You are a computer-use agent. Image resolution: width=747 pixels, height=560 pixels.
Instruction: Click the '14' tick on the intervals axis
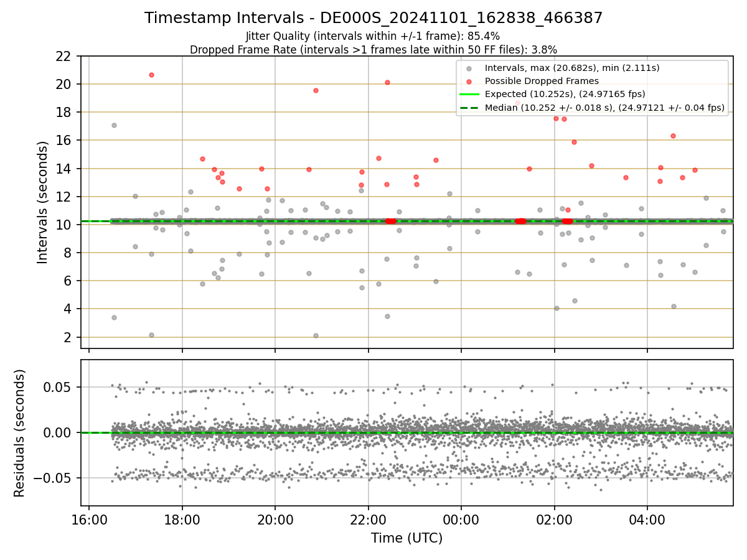63,169
